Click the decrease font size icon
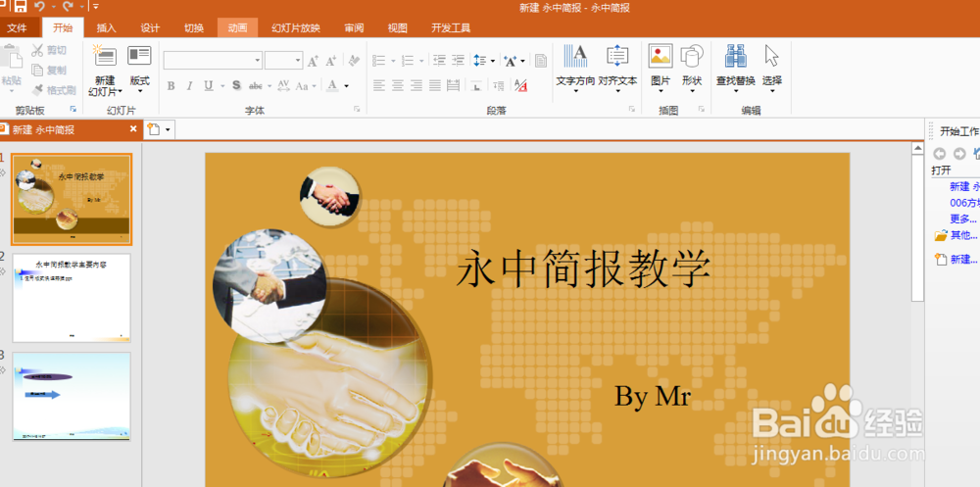 click(x=331, y=61)
